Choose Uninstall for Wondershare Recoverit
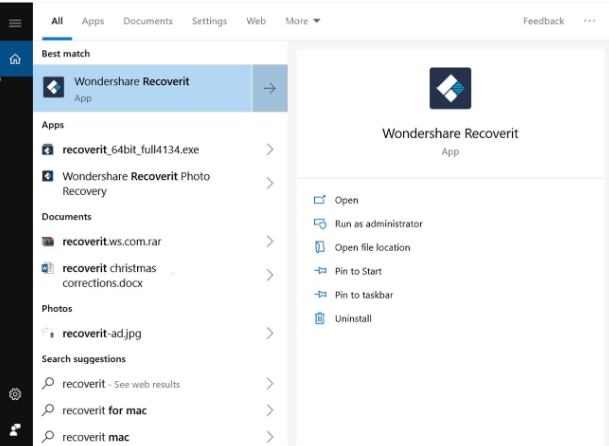The image size is (609, 446). (353, 319)
